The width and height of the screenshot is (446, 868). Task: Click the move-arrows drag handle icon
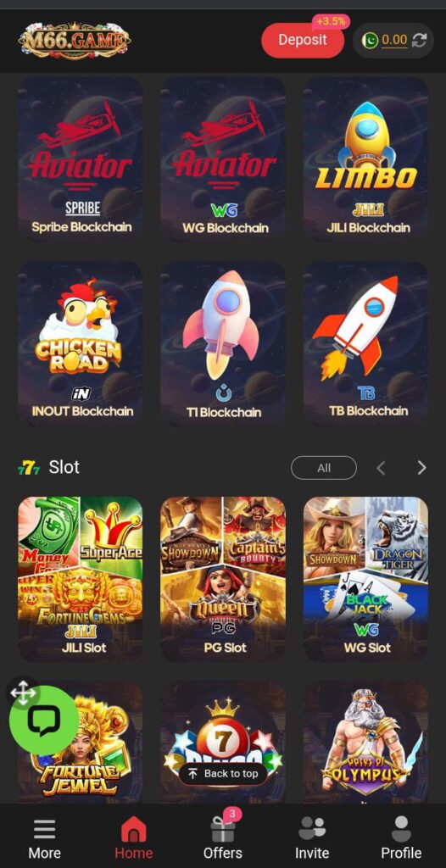point(23,693)
